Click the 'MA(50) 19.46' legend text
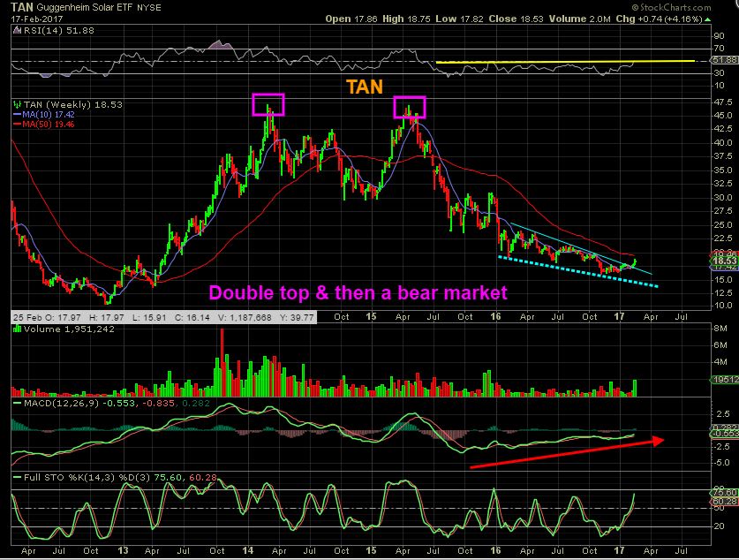Screen dimensions: 739x560 (49, 125)
